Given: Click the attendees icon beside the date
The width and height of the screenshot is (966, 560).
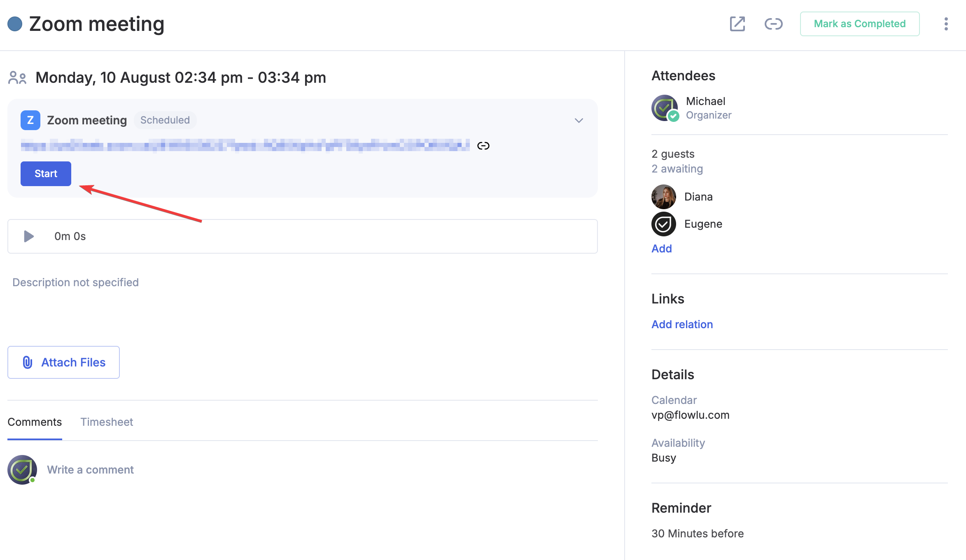Looking at the screenshot, I should (17, 77).
